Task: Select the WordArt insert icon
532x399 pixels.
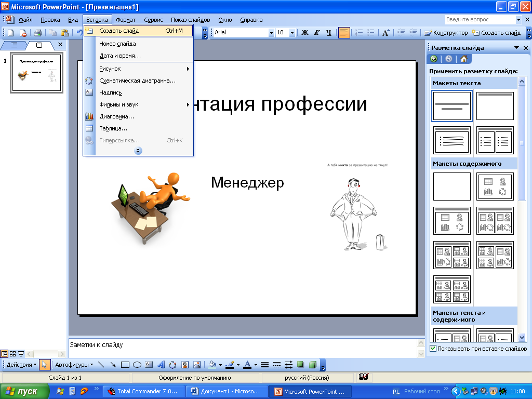Action: (x=161, y=365)
